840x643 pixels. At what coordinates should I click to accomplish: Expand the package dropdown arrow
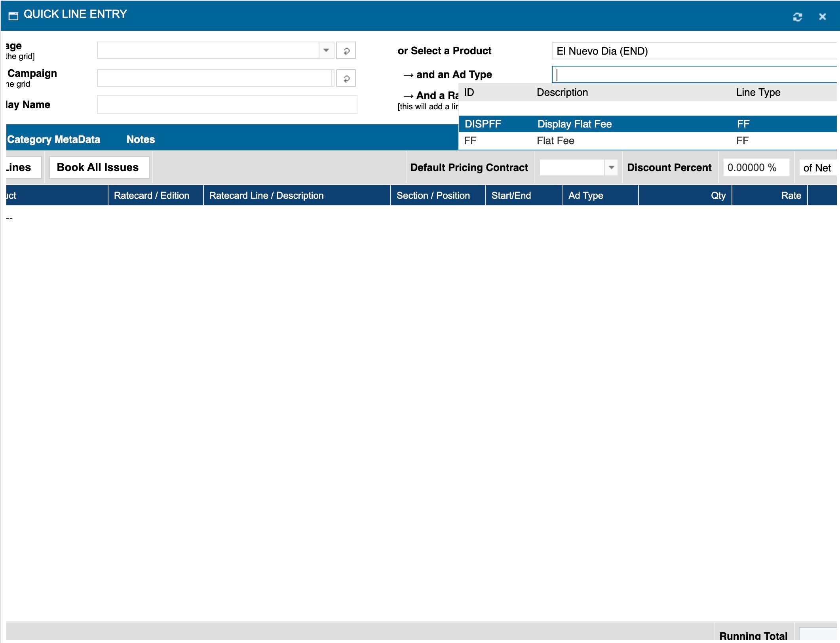[x=326, y=51]
